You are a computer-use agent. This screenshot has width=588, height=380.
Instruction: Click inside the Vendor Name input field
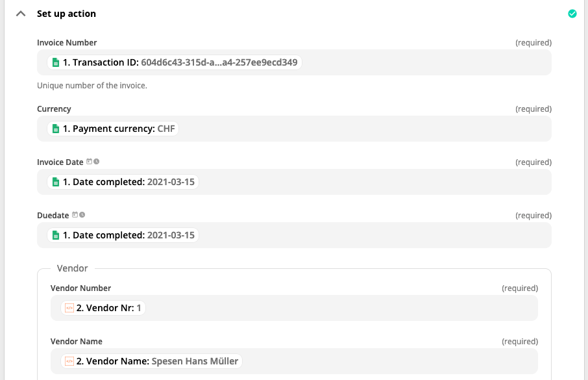pyautogui.click(x=294, y=361)
